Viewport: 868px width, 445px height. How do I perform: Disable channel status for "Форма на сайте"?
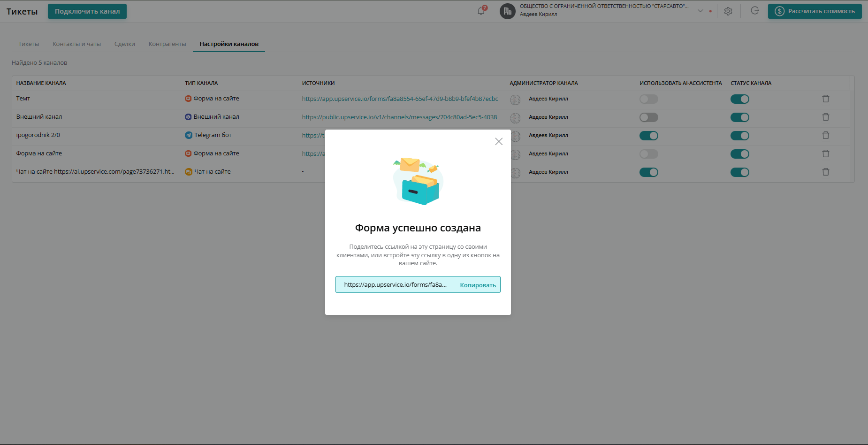point(740,153)
